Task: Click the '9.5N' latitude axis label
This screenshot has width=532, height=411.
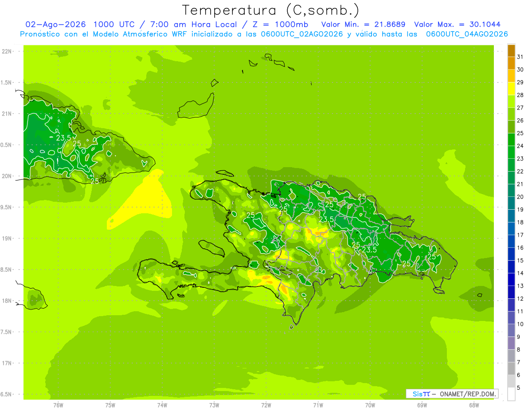Action: click(x=6, y=207)
